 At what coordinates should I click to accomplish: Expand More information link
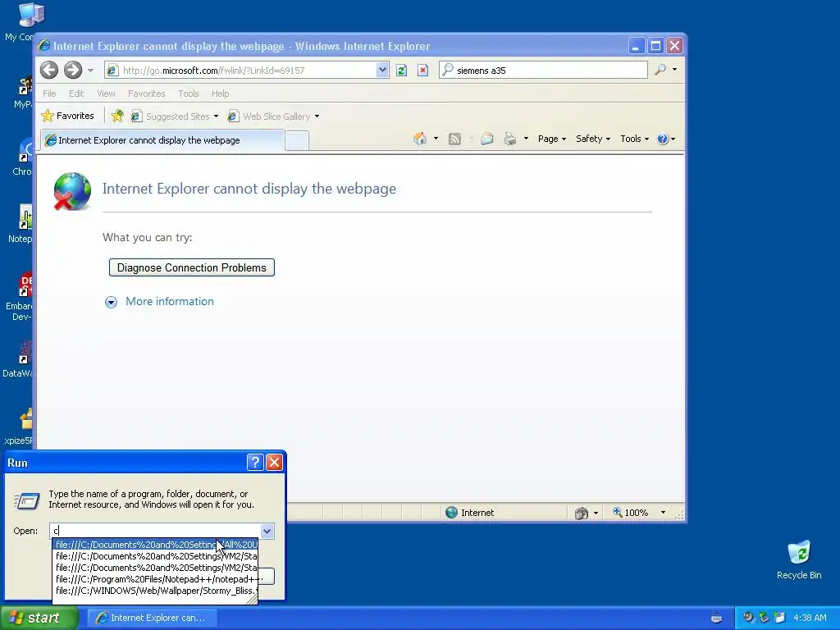click(169, 302)
